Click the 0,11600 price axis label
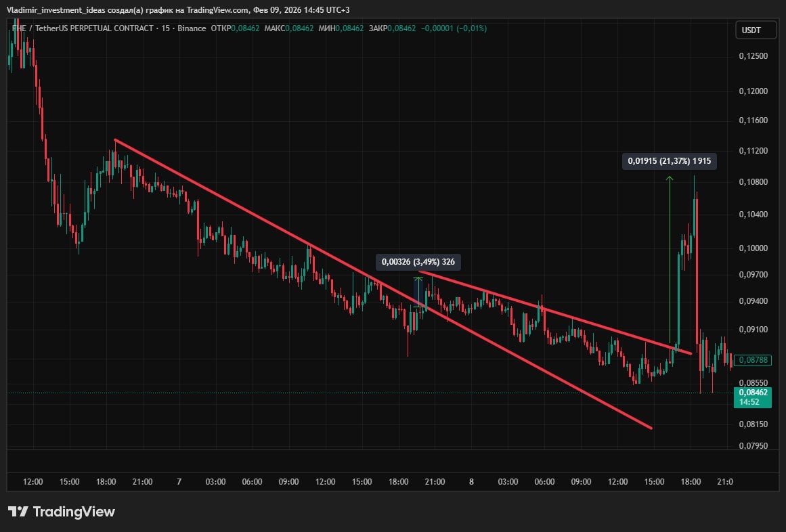The image size is (786, 532). coord(753,120)
